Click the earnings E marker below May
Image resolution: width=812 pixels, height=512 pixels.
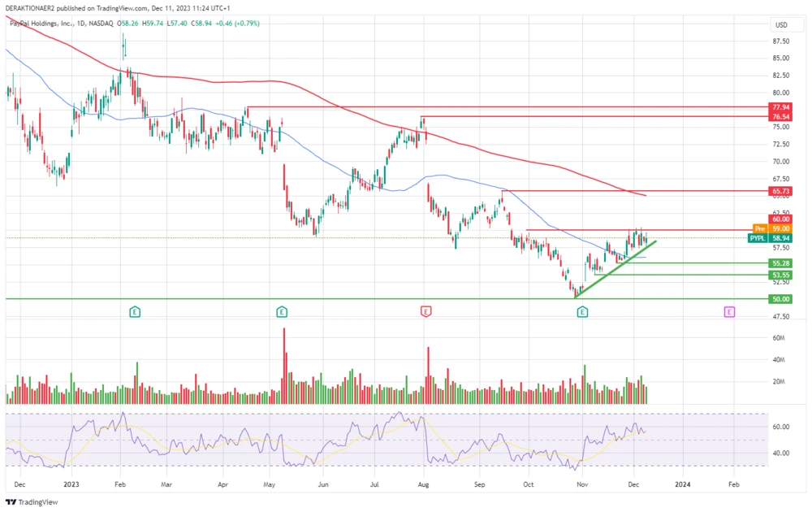[x=281, y=311]
